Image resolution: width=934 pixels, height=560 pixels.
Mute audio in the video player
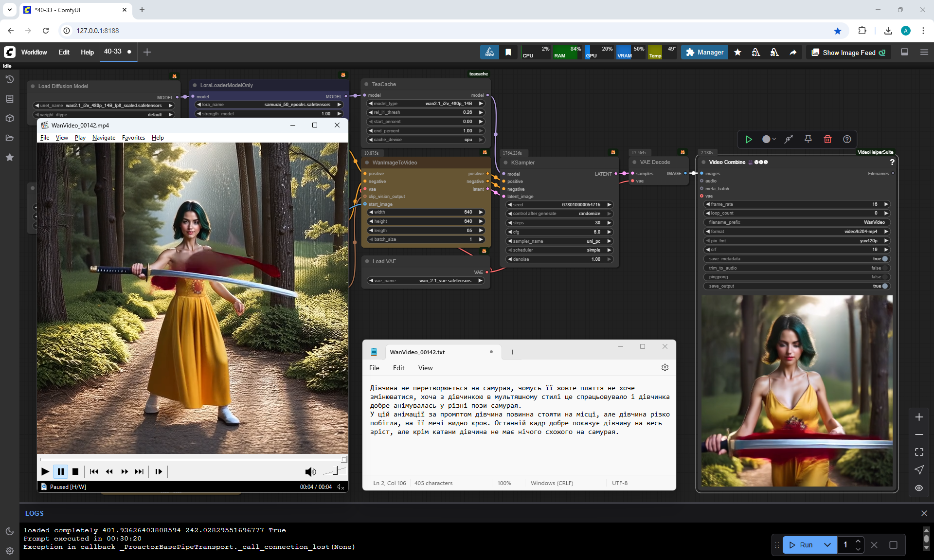310,471
